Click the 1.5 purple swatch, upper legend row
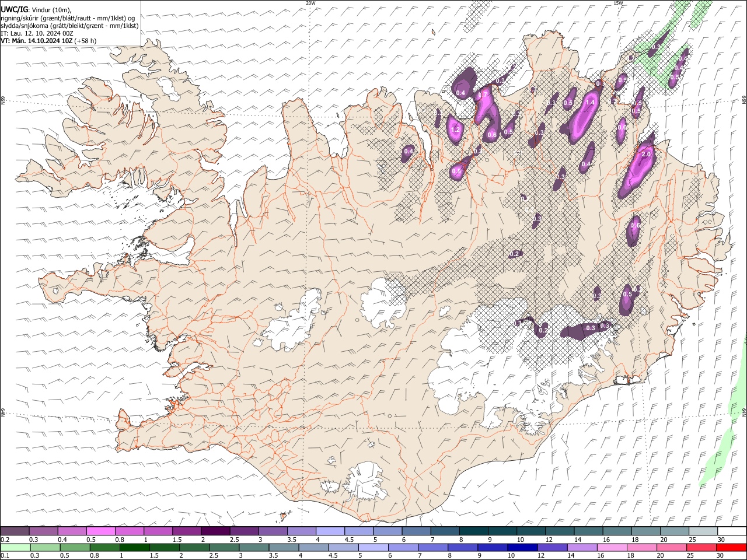 point(187,531)
